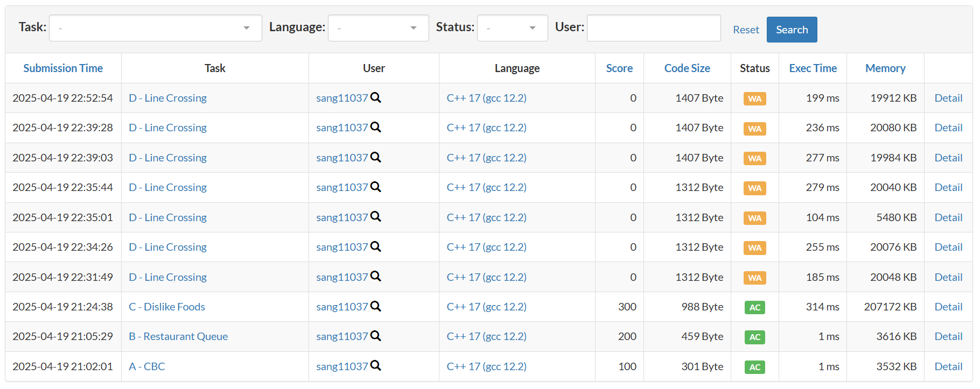Open the B - Restaurant Queue task

(x=178, y=336)
